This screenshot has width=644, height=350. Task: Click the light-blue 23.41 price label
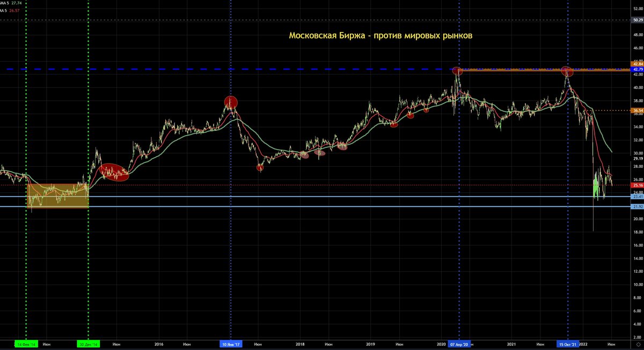click(x=638, y=197)
